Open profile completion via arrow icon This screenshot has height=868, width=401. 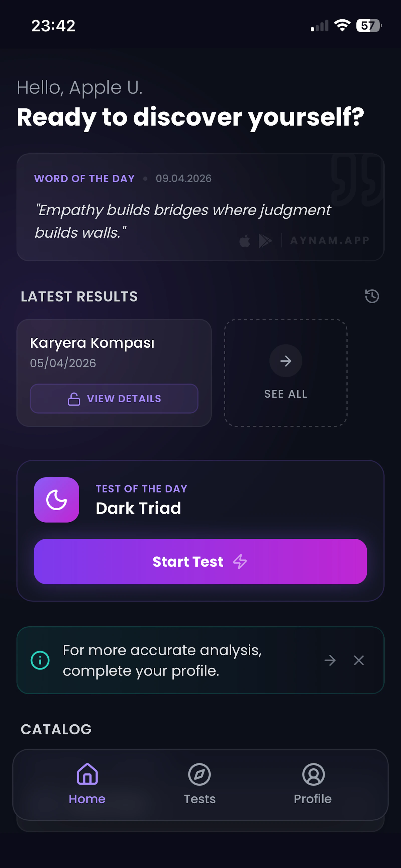[330, 660]
